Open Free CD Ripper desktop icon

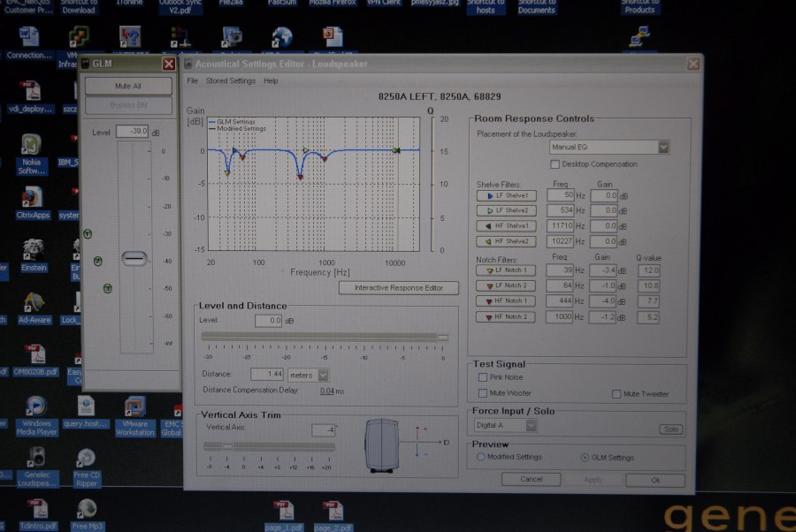tap(87, 467)
